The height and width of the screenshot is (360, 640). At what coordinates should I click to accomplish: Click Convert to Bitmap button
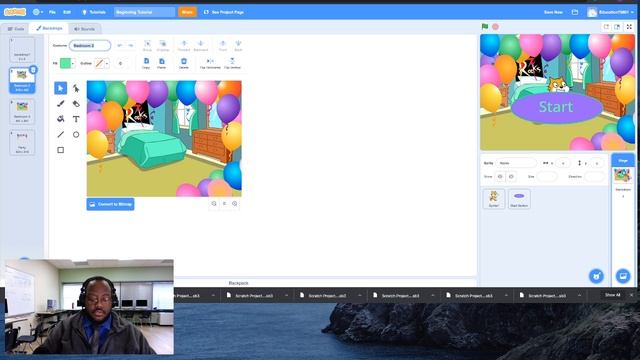pyautogui.click(x=110, y=204)
